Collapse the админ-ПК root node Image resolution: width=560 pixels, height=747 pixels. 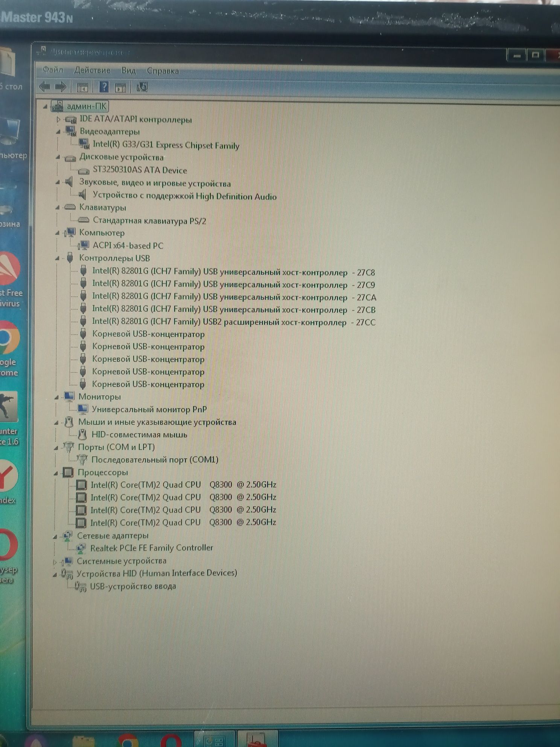[45, 107]
